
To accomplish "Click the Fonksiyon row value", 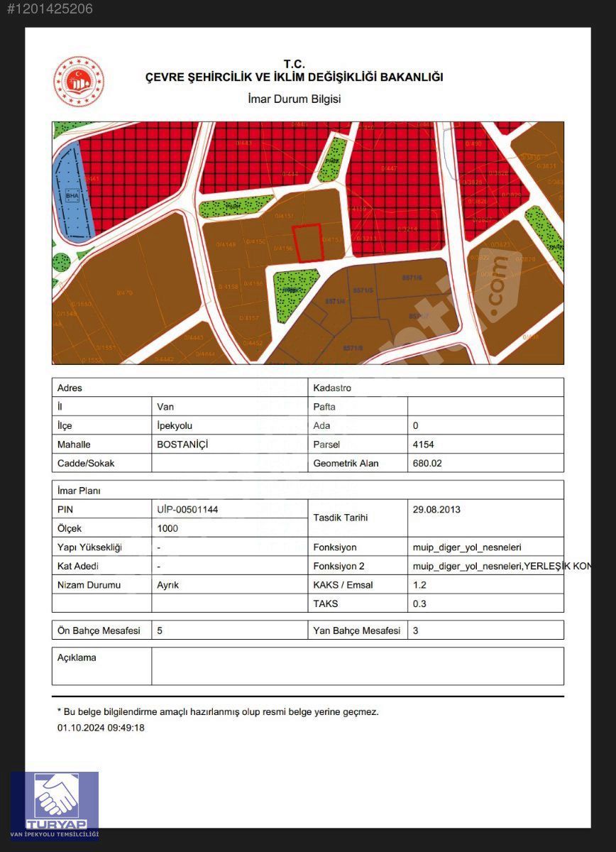I will pos(467,547).
